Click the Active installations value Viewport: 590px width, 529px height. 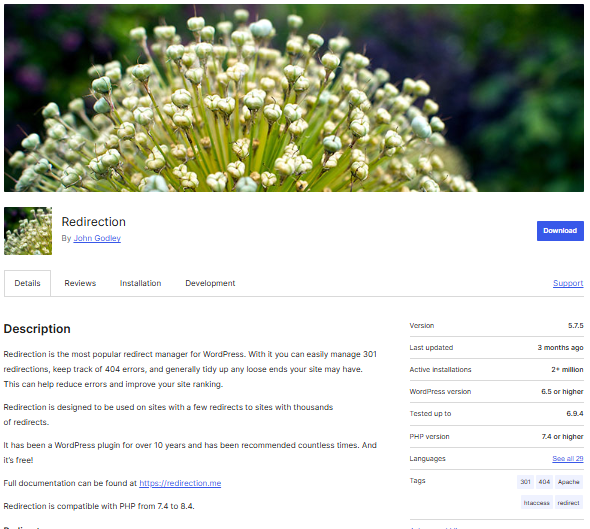567,370
